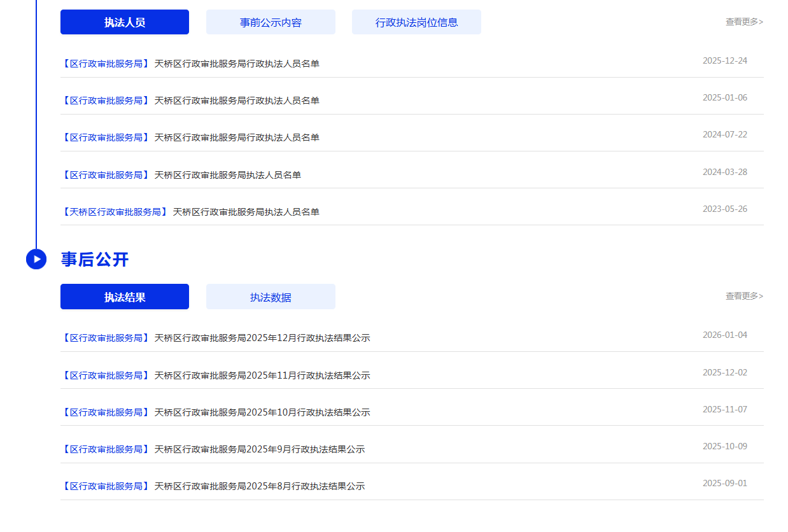
Task: Open the 行政执法岗位信息 tab
Action: tap(416, 22)
